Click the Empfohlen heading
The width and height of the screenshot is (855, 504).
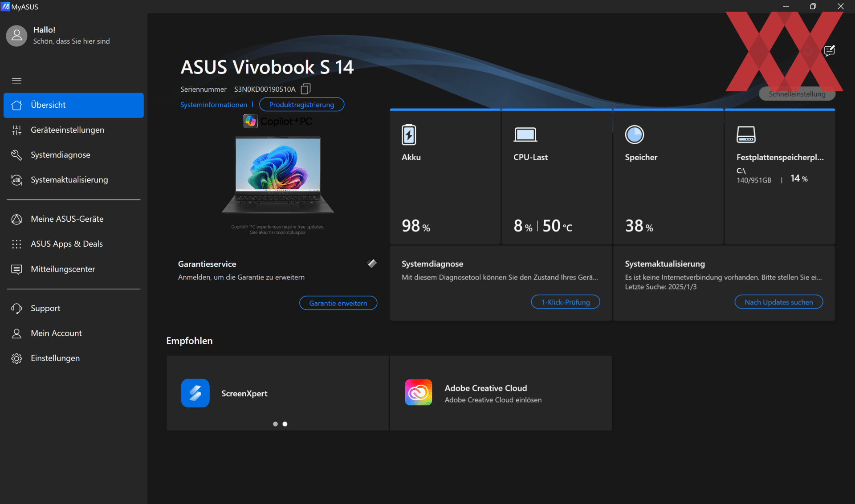(189, 341)
